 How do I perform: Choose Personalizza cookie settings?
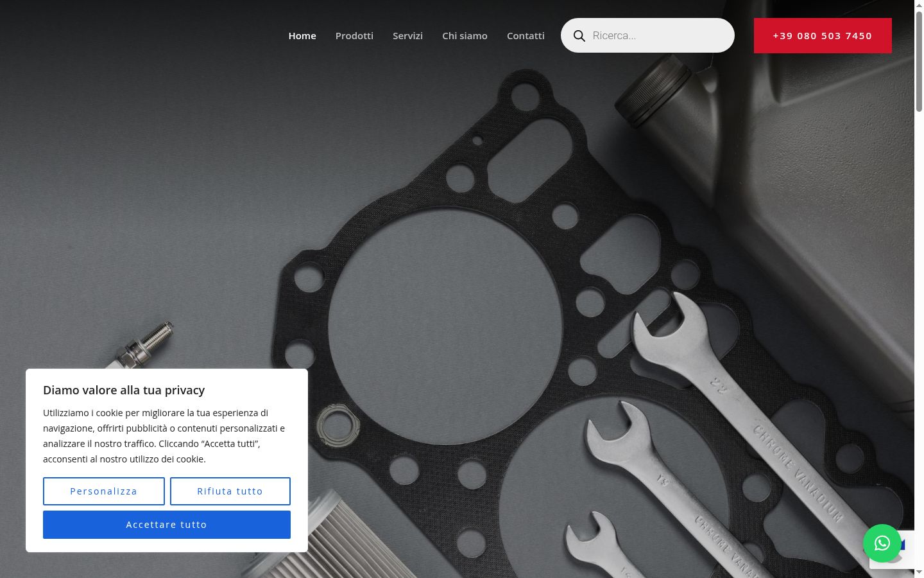[104, 491]
